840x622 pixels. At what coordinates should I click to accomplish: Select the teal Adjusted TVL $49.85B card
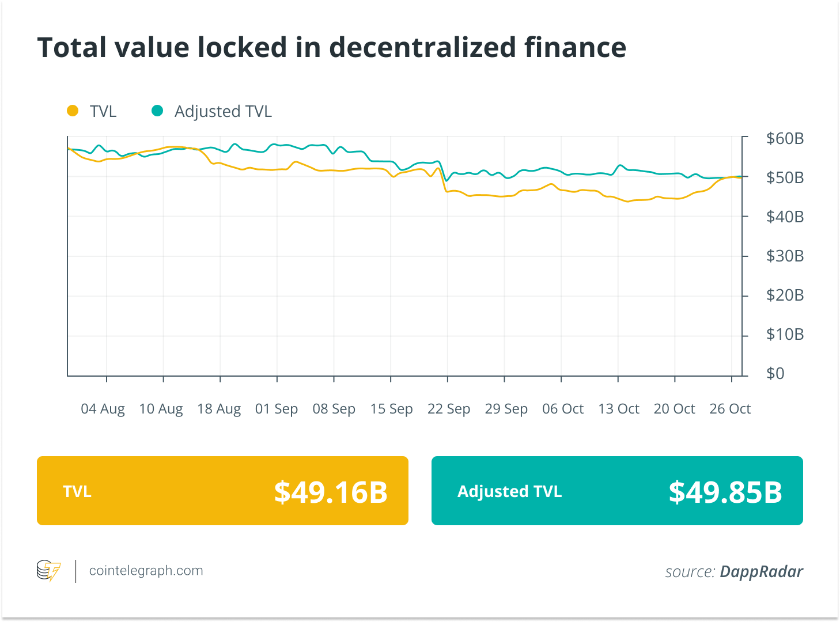coord(617,491)
